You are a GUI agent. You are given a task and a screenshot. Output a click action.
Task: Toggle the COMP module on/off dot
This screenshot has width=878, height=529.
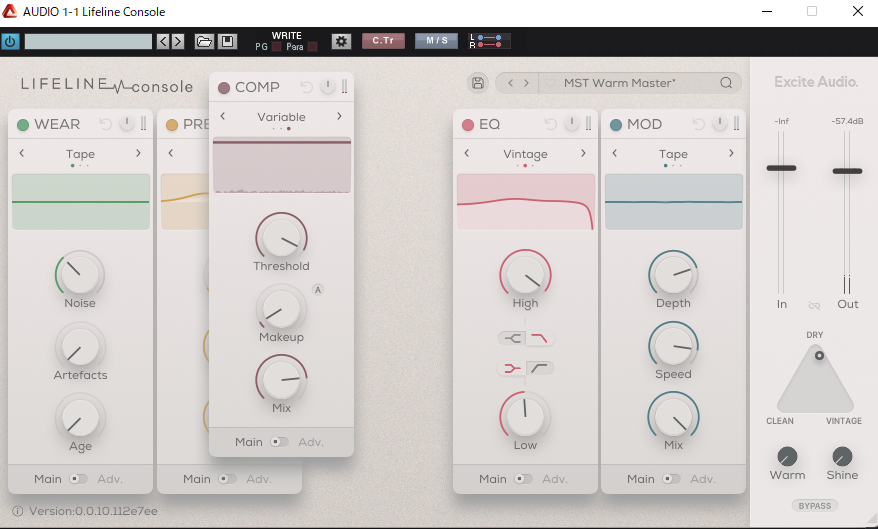tap(224, 88)
